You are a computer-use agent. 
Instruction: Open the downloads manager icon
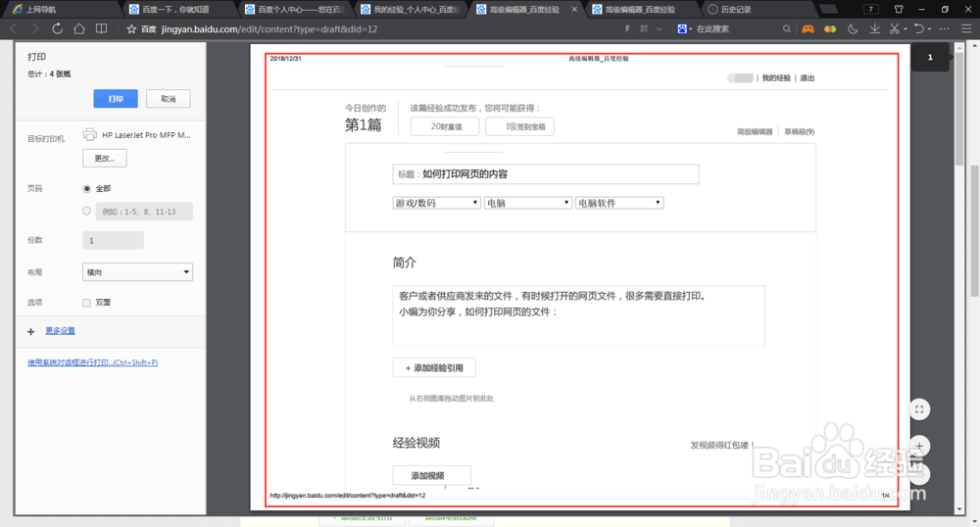[x=874, y=28]
